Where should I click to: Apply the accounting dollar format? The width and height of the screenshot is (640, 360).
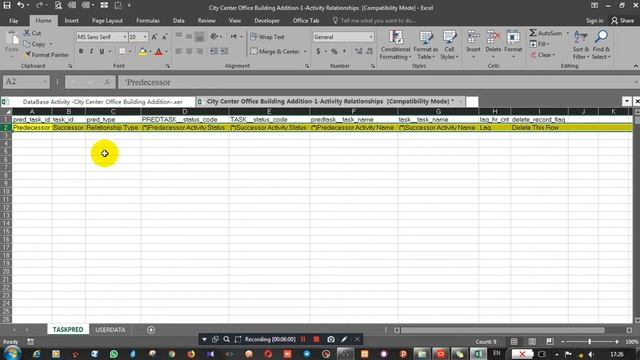318,51
